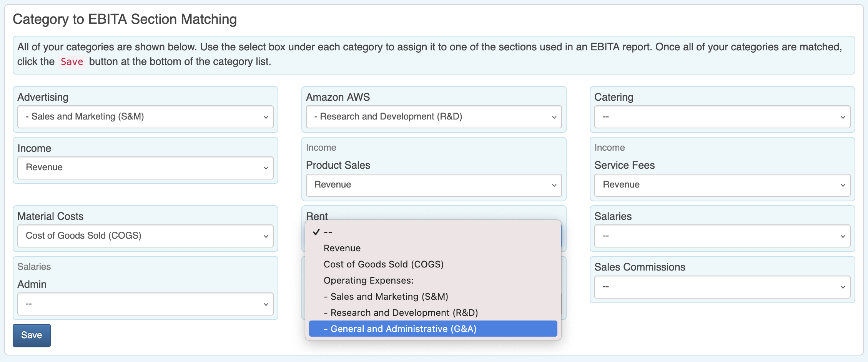Click the red 'Save' code text
Screen dimensions: 868x362
72,62
